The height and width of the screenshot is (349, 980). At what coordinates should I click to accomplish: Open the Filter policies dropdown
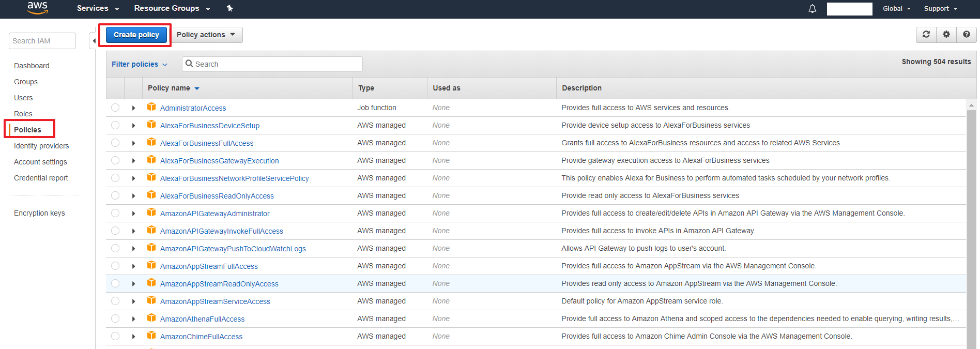click(139, 64)
